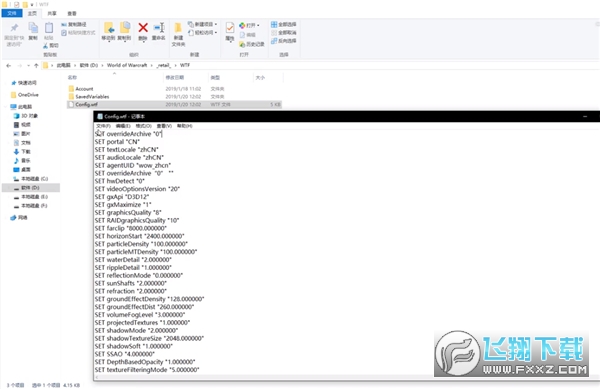Click World of Warcraft in the address path
The image size is (600, 389).
pos(127,65)
